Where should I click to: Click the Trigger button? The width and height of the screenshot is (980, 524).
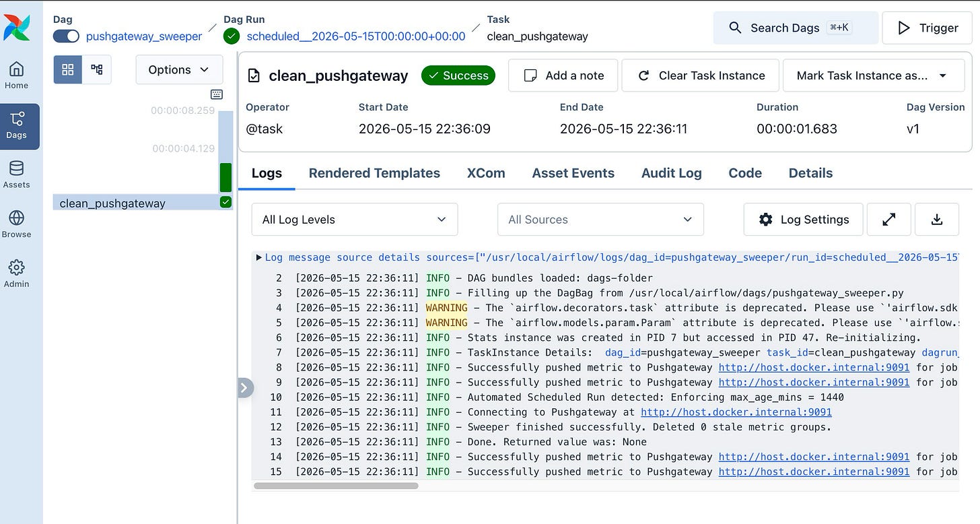coord(928,28)
